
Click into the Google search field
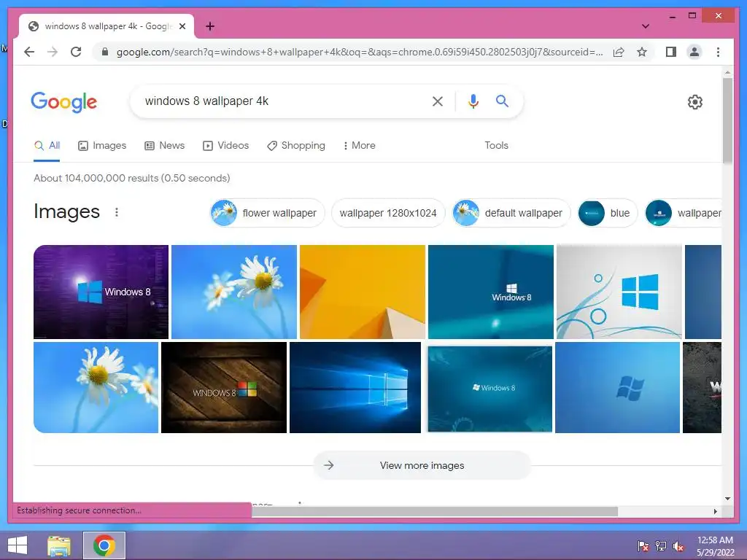point(281,101)
